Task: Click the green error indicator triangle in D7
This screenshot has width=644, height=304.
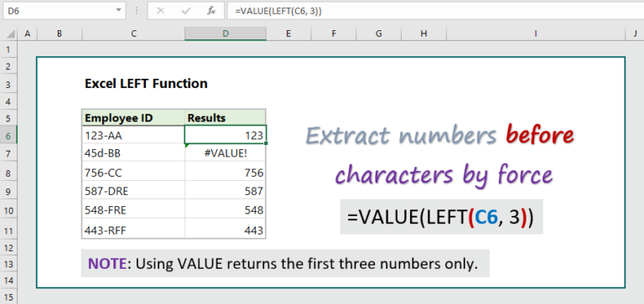Action: [x=187, y=145]
